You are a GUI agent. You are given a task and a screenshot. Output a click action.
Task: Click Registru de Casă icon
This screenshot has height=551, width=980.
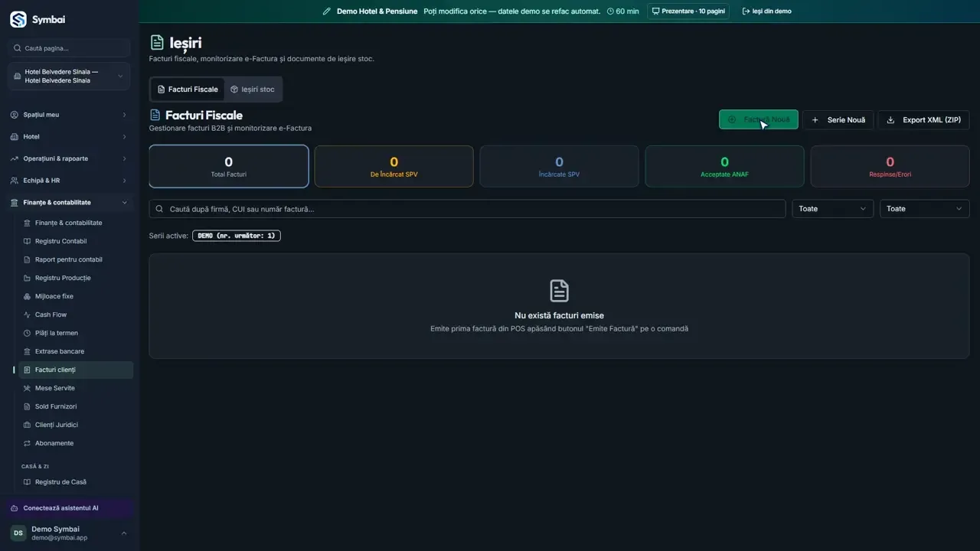tap(28, 482)
